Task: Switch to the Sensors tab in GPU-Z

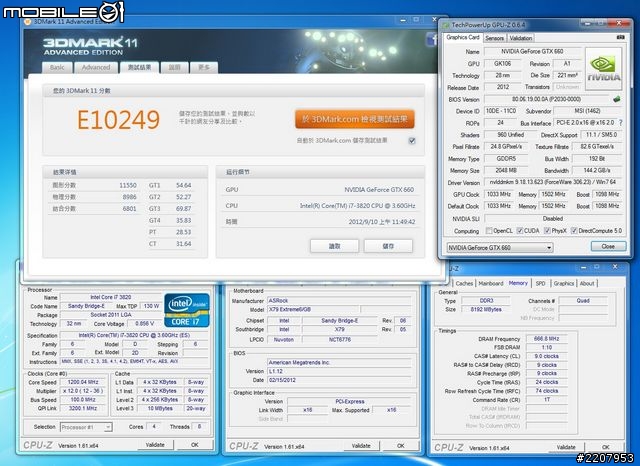Action: pyautogui.click(x=495, y=38)
